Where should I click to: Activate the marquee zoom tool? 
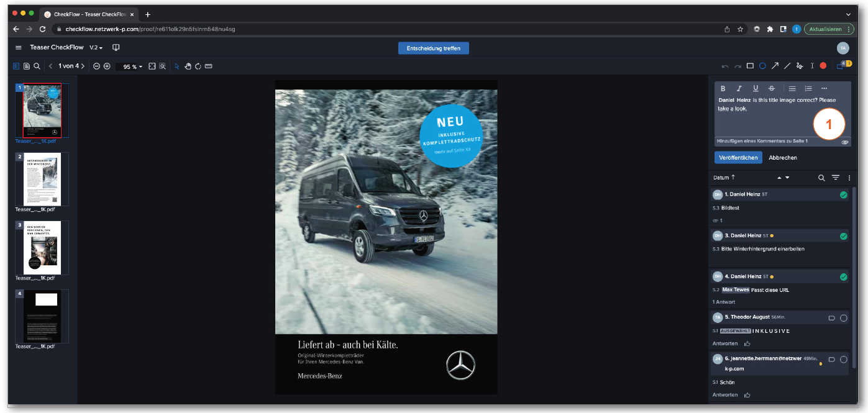tap(162, 66)
